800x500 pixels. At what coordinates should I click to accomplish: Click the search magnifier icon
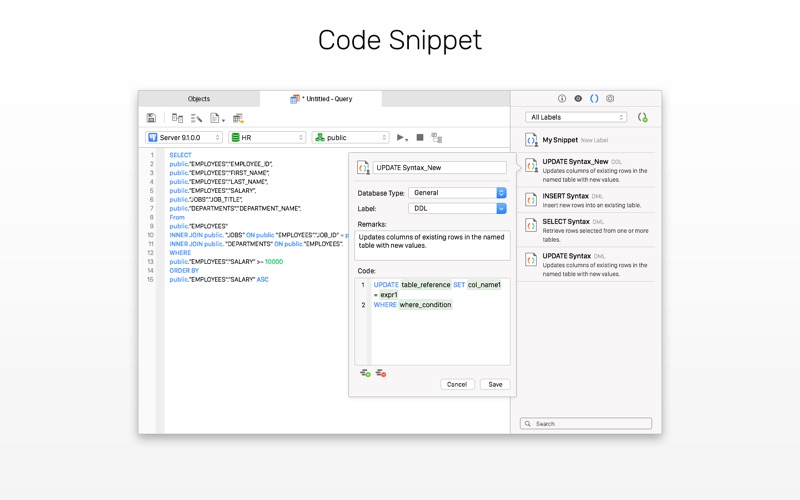click(528, 423)
